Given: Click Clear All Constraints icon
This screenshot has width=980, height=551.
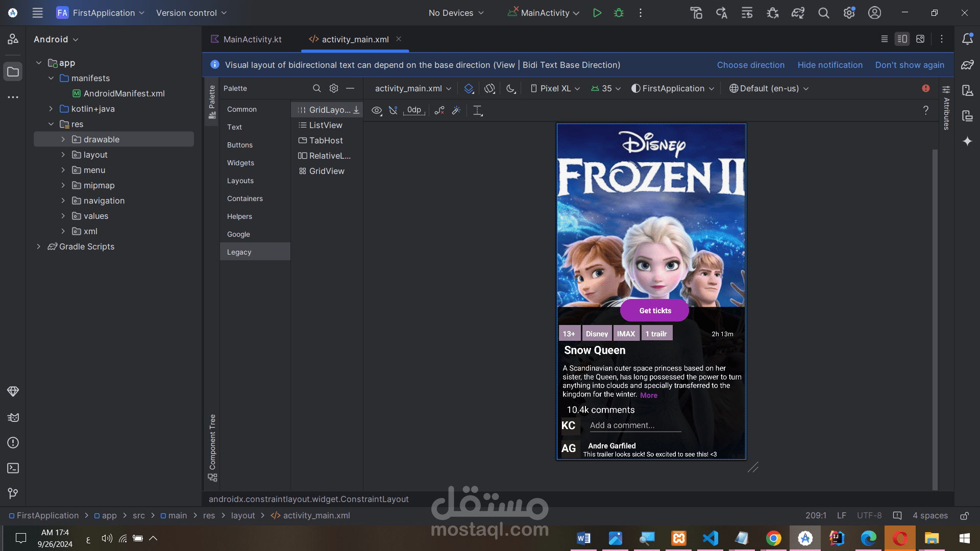Looking at the screenshot, I should click(x=439, y=110).
